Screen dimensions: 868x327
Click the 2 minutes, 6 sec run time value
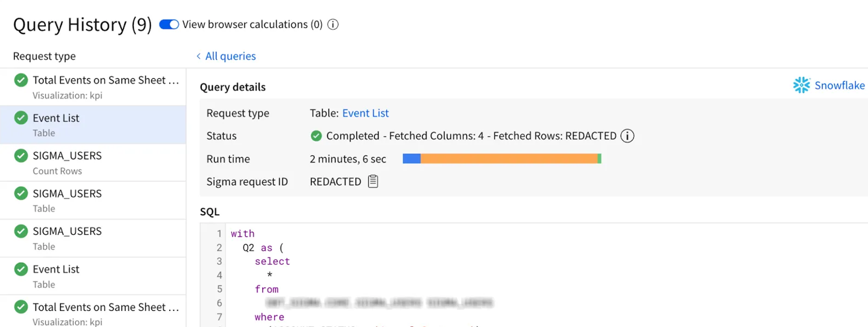click(348, 159)
